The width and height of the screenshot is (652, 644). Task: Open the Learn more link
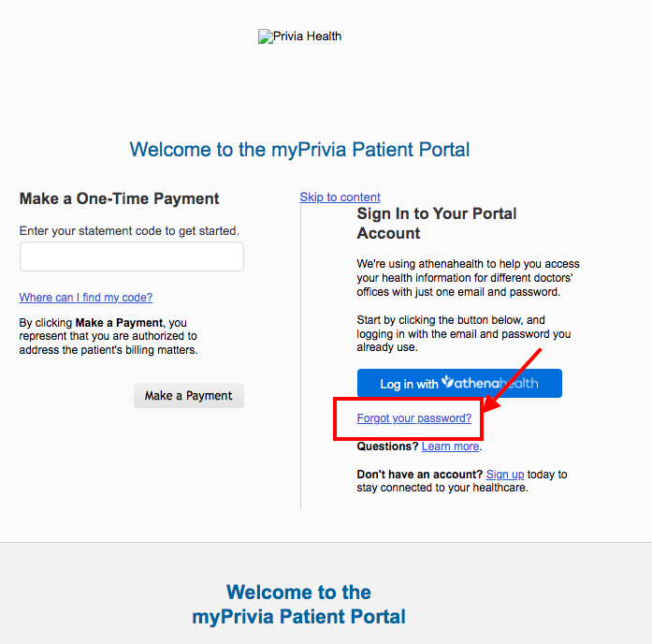(450, 446)
